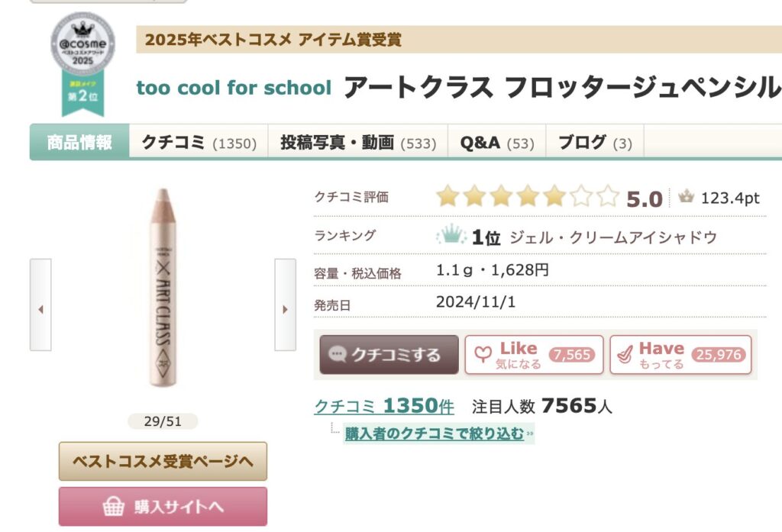
Task: Open the 商品情報 tab
Action: [x=79, y=143]
